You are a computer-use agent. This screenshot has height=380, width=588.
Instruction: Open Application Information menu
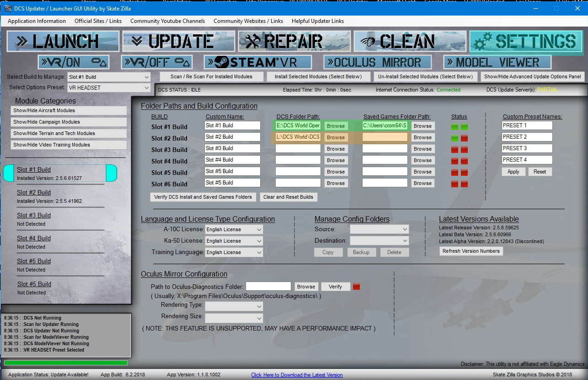pyautogui.click(x=37, y=21)
